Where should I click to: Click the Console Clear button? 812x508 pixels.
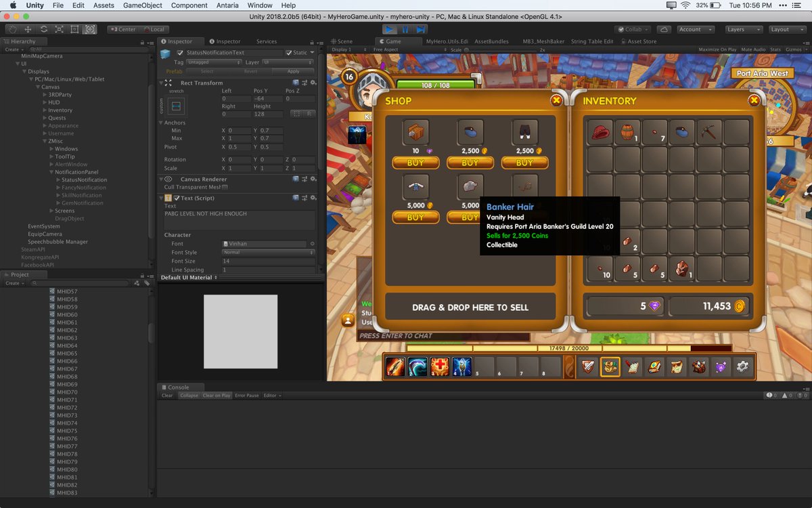pos(167,396)
